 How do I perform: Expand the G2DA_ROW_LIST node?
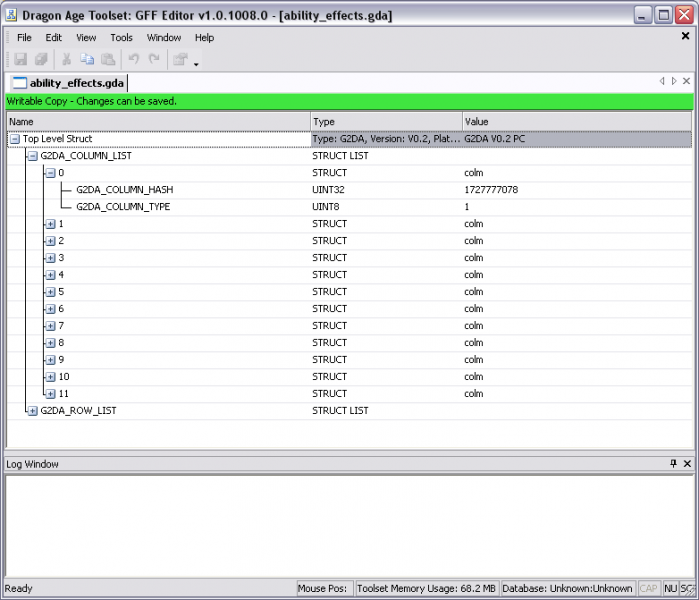tap(32, 411)
